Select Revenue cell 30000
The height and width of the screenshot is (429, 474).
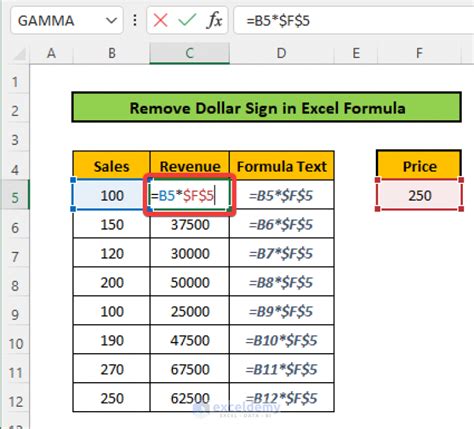190,253
